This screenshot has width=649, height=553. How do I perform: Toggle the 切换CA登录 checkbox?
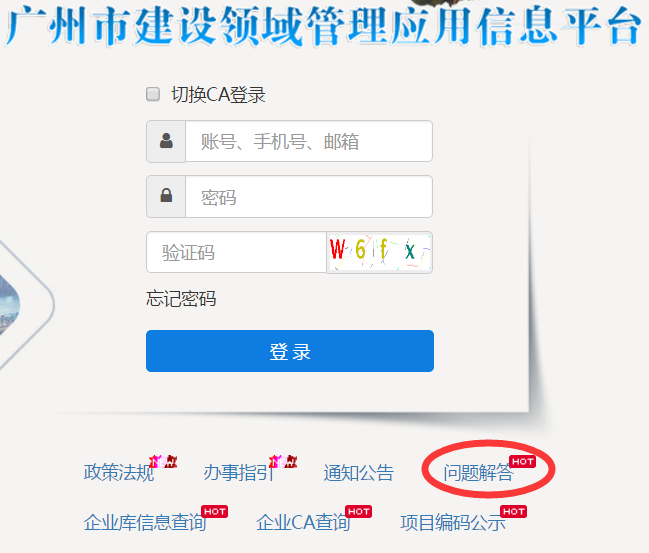[153, 94]
